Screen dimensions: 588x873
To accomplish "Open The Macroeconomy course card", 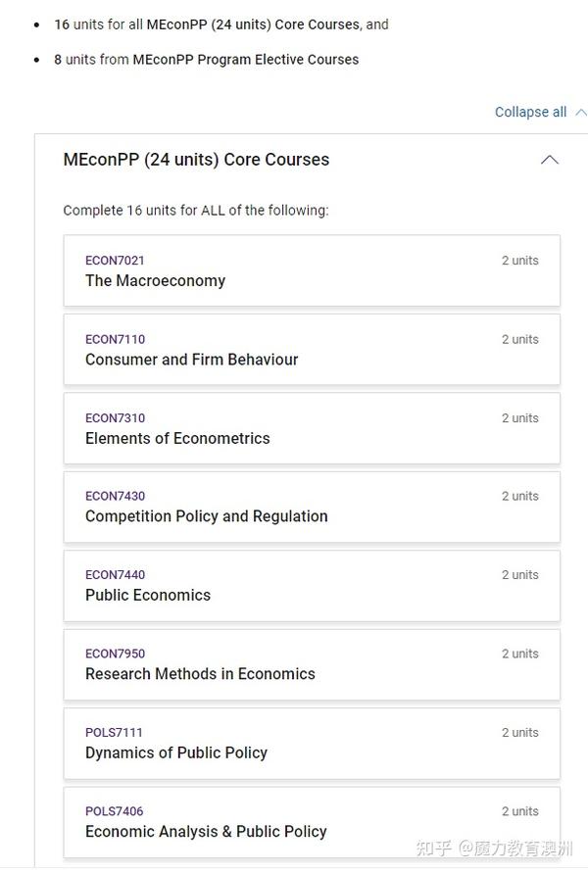I will click(x=312, y=270).
